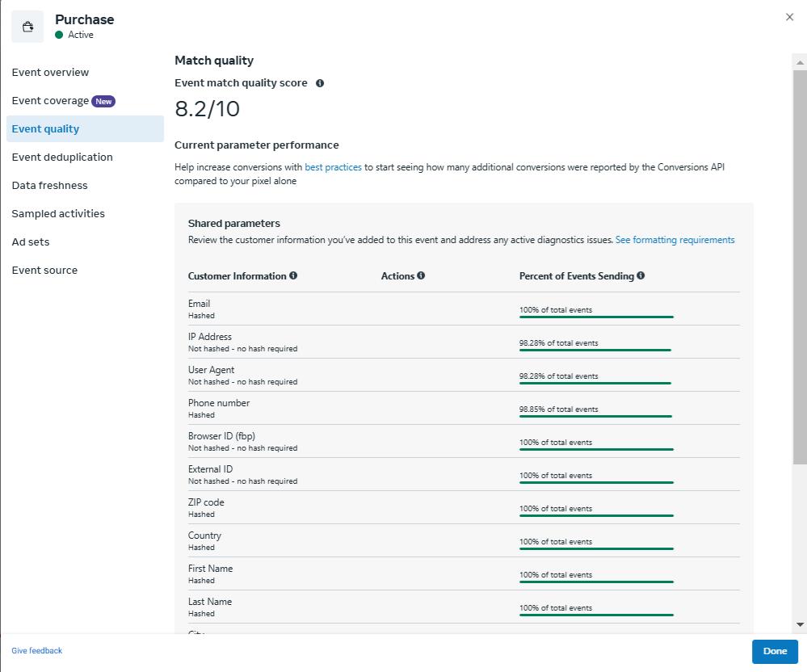Click the External ID row label

211,469
